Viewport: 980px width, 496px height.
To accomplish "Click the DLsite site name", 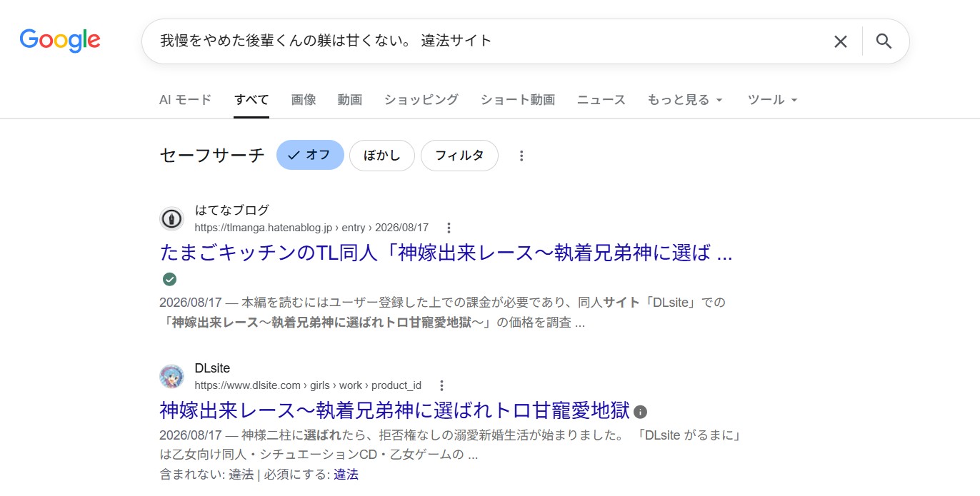I will 212,368.
